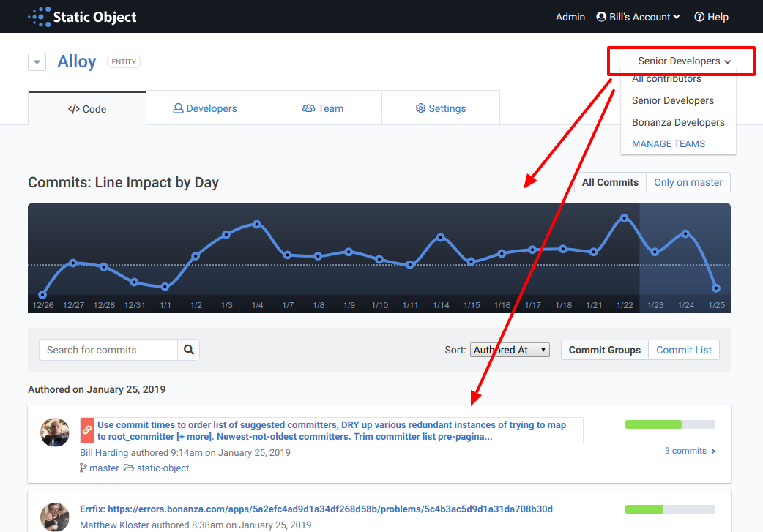Expand the Bill's Account menu
763x532 pixels.
(x=638, y=17)
